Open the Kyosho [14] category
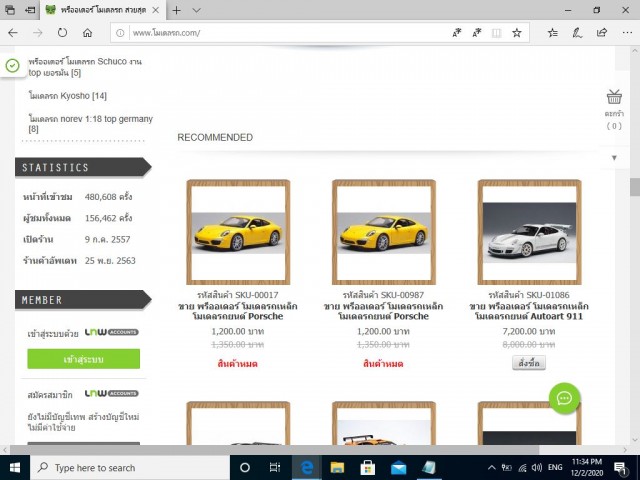Screen dimensions: 640x480 68,96
